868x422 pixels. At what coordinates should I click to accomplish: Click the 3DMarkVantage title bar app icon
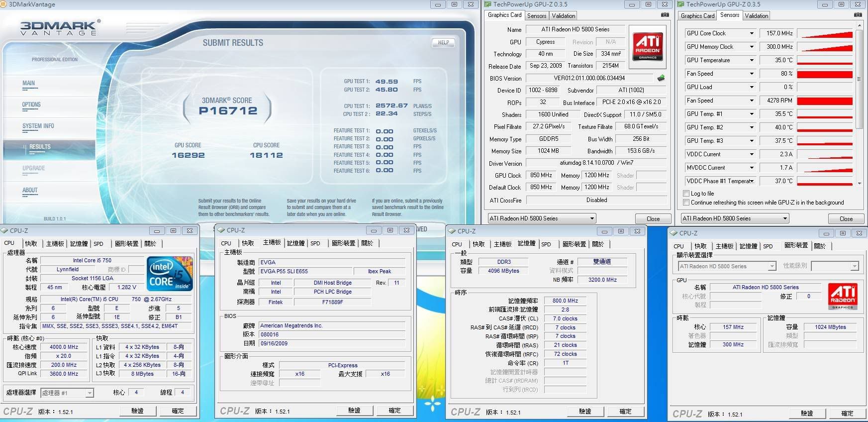[4, 4]
